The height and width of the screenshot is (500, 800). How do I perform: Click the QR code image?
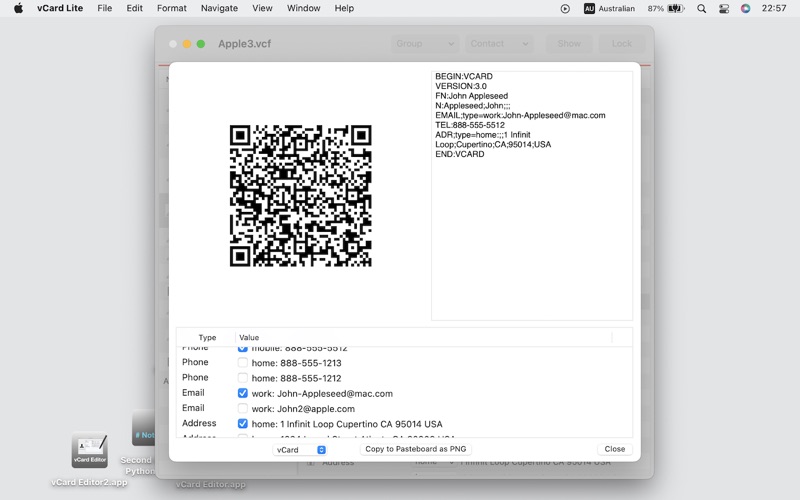(x=300, y=196)
